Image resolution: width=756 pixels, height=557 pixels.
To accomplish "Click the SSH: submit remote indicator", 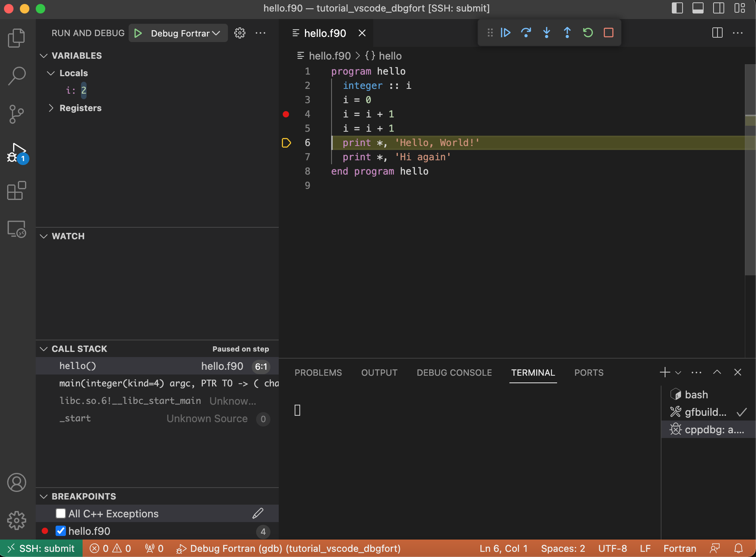I will [41, 549].
